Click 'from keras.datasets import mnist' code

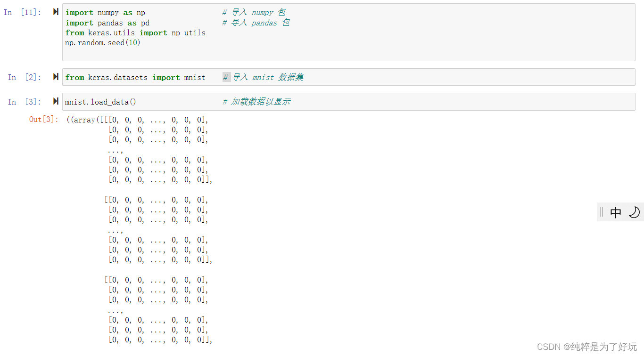[x=135, y=77]
